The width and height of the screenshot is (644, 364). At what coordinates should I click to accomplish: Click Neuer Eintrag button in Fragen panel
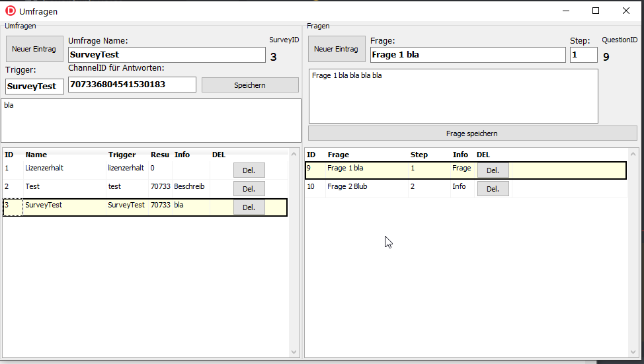336,49
